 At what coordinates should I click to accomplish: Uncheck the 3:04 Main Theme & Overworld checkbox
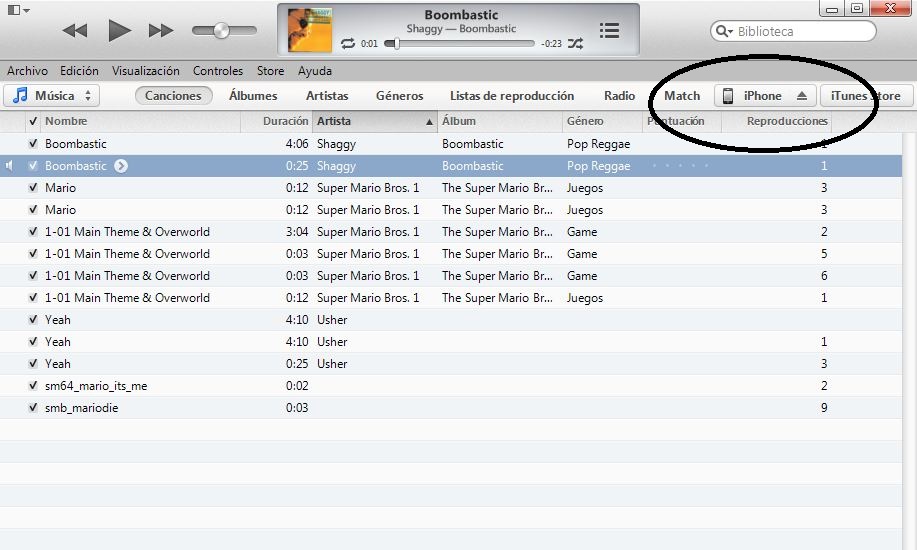click(33, 231)
